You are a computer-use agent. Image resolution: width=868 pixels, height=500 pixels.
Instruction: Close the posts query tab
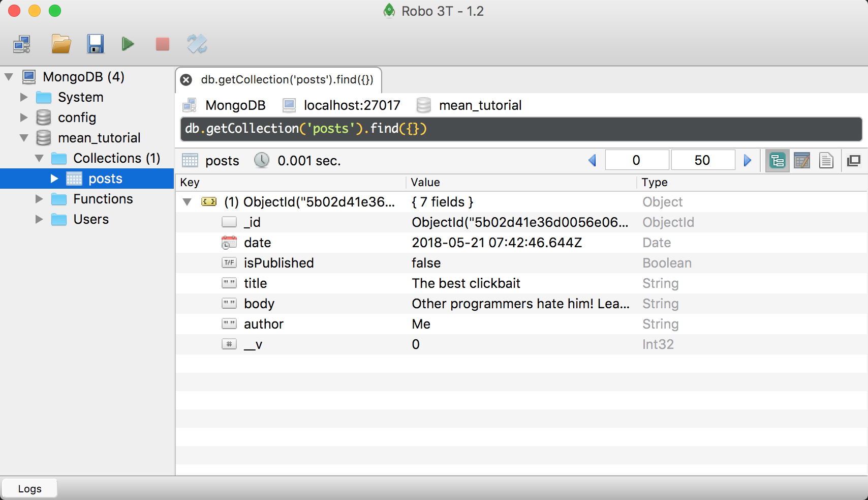[x=187, y=80]
